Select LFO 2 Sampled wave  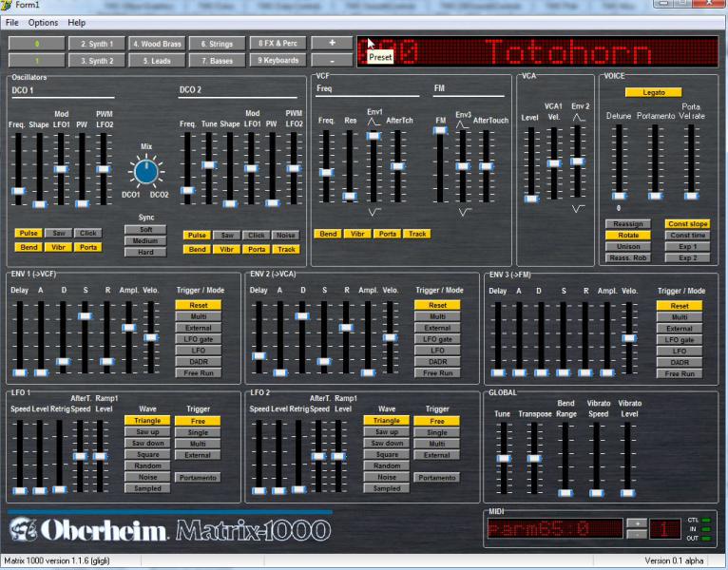click(x=386, y=488)
